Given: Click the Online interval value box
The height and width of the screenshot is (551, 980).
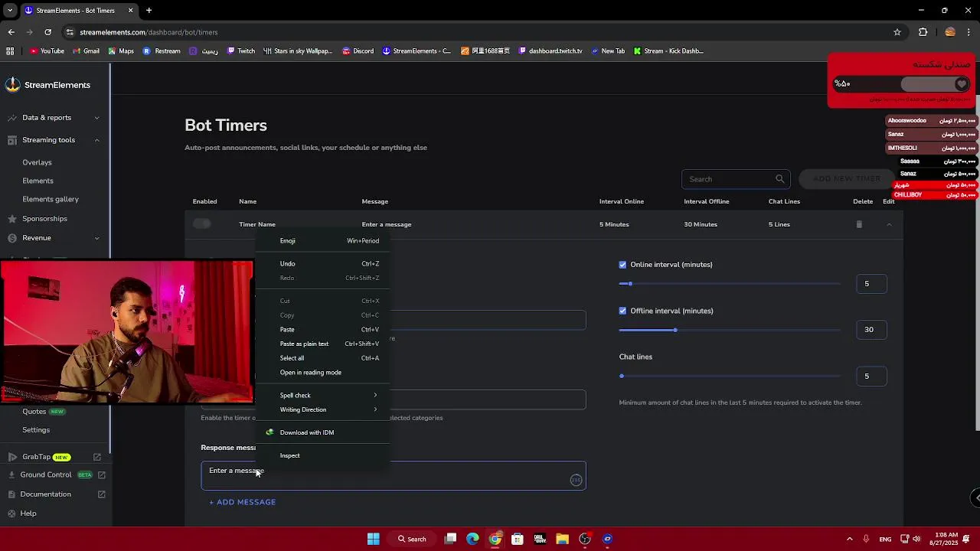Looking at the screenshot, I should [871, 284].
